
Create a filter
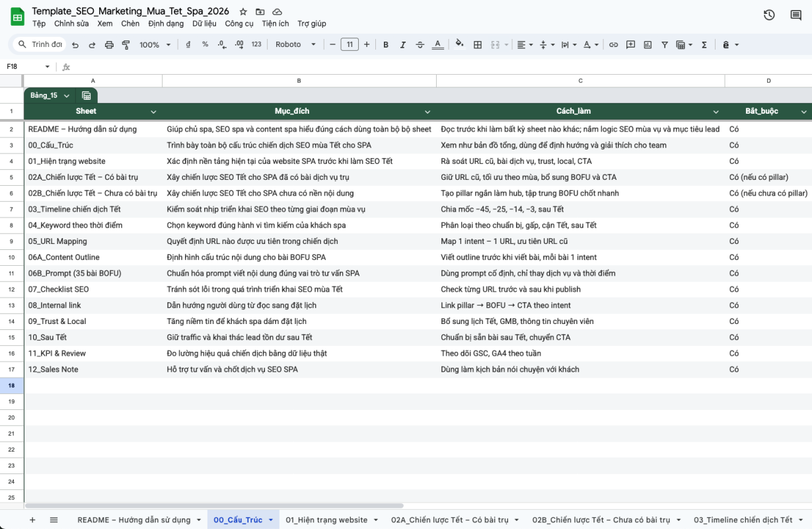[x=665, y=44]
